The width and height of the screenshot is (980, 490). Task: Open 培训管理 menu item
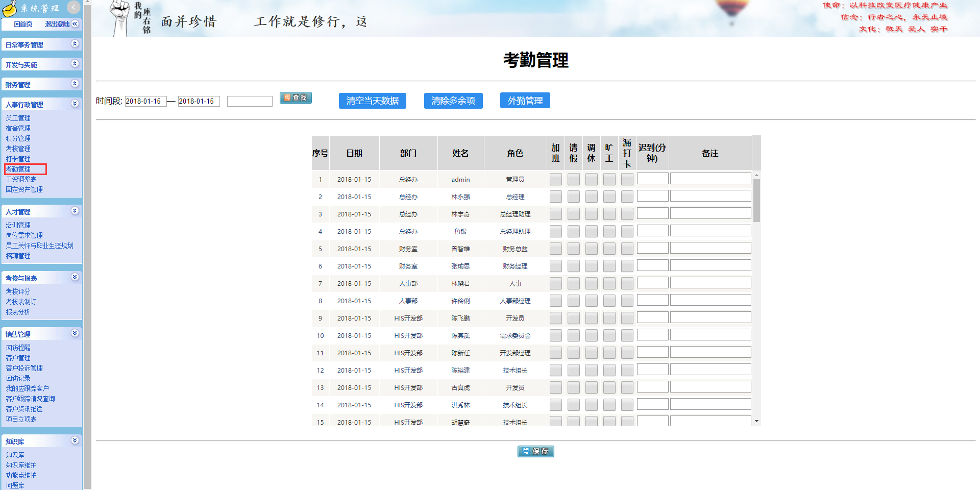18,225
